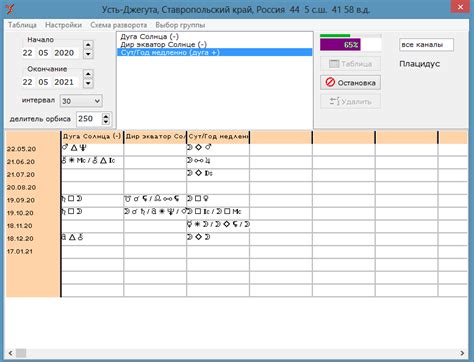
Task: Increase the Окончание date with up arrow
Action: (88, 74)
